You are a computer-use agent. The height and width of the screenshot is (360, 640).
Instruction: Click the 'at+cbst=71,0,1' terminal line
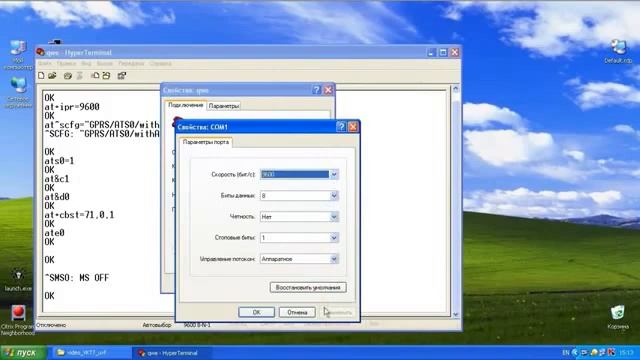coord(79,215)
